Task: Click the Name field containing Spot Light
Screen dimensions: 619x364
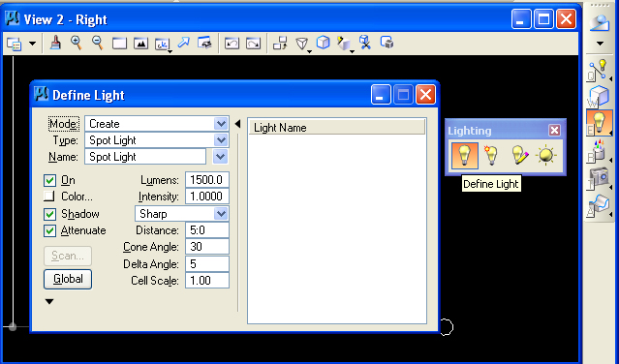Action: [x=145, y=157]
